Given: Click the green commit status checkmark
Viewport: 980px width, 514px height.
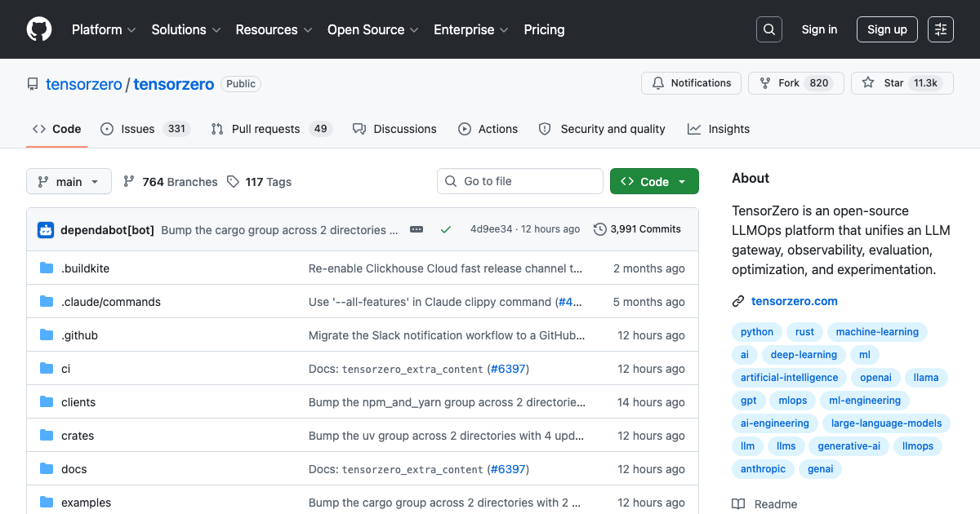Looking at the screenshot, I should (x=446, y=230).
